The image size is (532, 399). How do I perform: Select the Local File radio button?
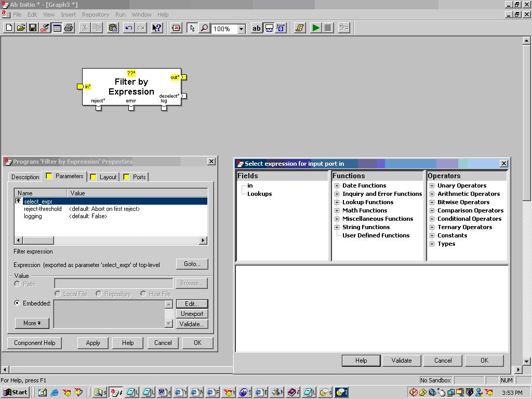click(x=58, y=294)
